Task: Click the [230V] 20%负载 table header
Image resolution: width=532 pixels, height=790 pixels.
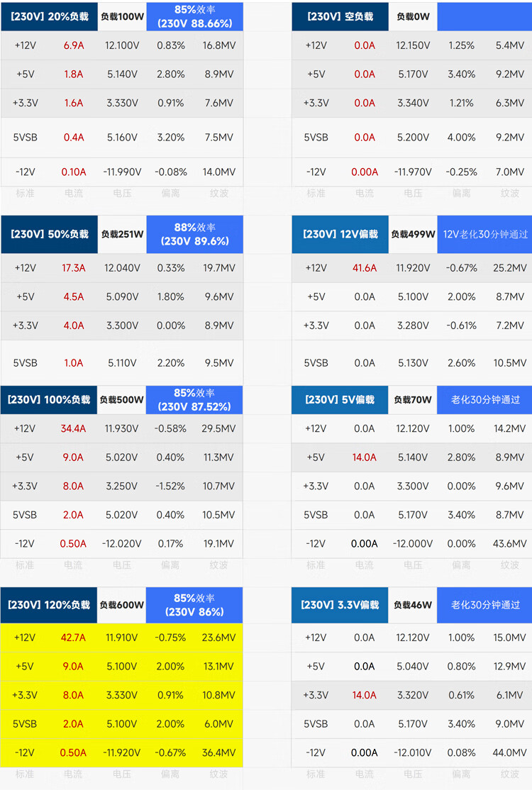Action: (49, 16)
